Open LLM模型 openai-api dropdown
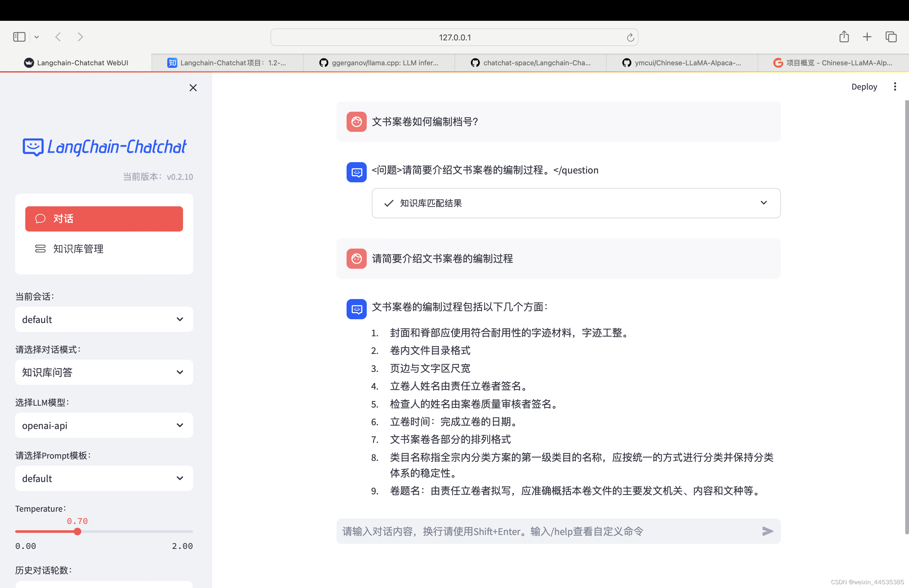Viewport: 909px width, 588px height. pyautogui.click(x=104, y=425)
